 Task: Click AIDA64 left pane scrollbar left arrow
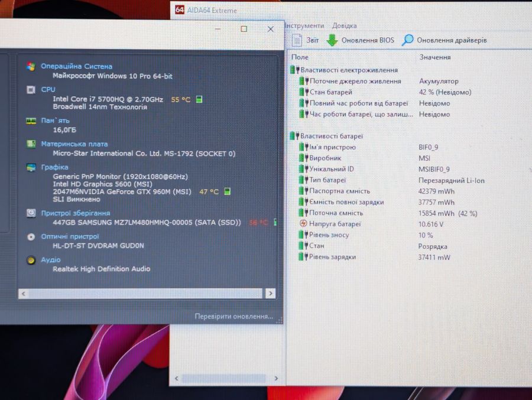tap(176, 378)
